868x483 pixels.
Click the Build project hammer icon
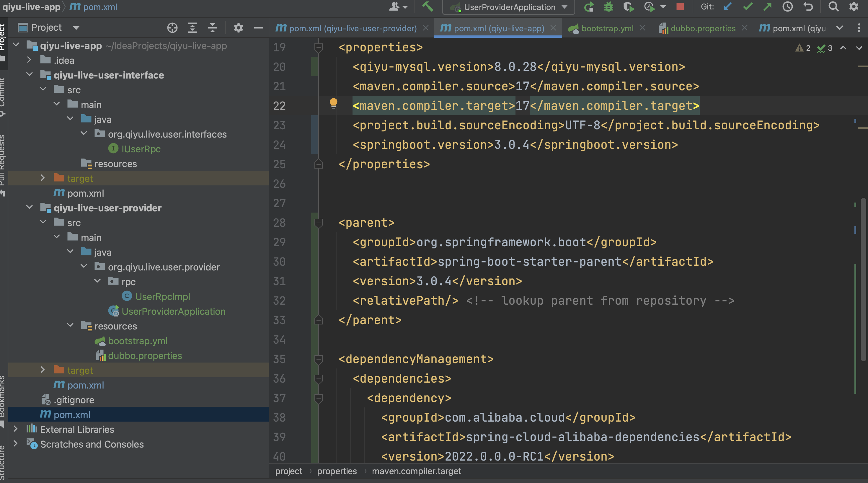click(x=427, y=7)
